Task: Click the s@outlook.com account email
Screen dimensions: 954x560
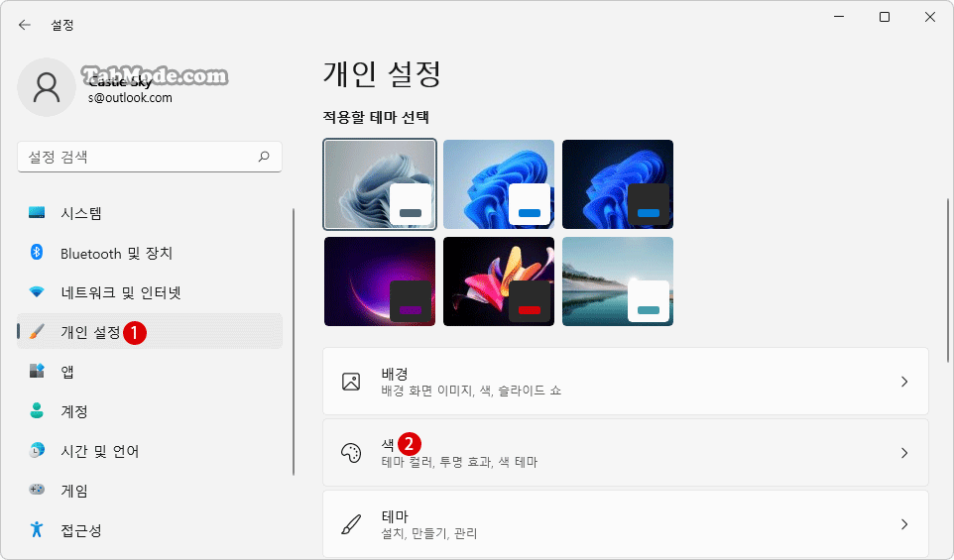Action: click(x=130, y=98)
